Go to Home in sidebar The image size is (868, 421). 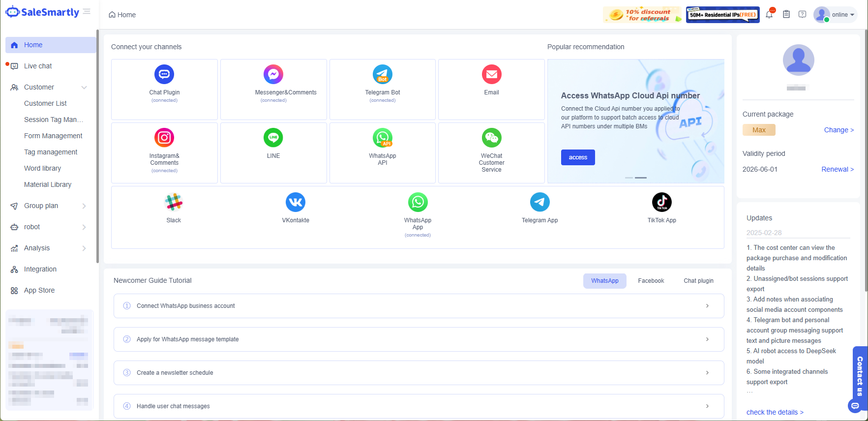coord(51,45)
